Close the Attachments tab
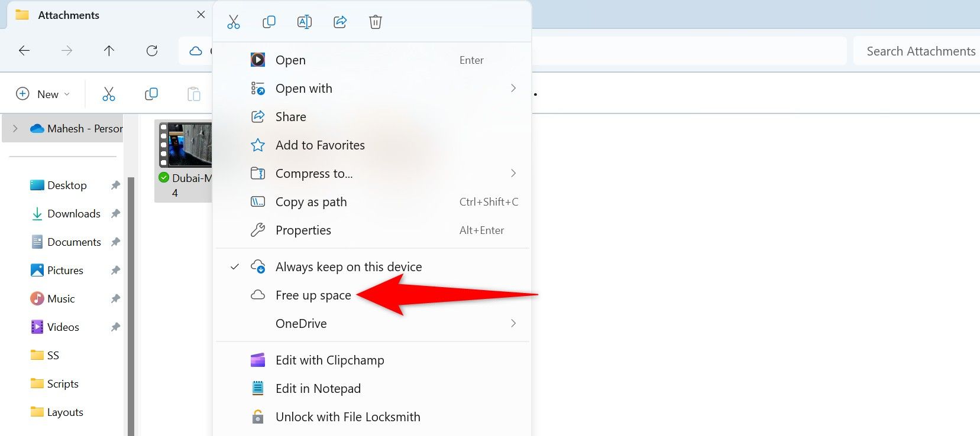The height and width of the screenshot is (436, 980). (201, 15)
